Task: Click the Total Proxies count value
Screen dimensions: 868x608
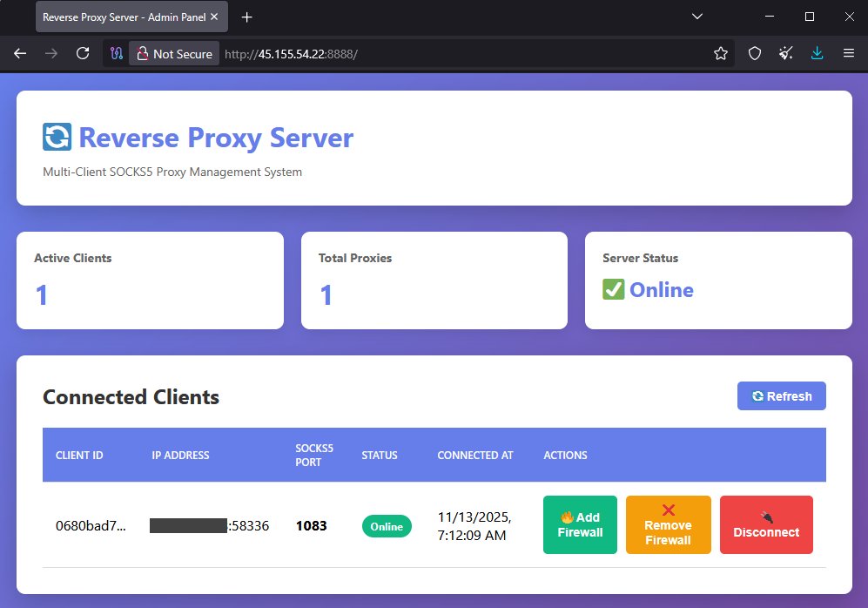Action: coord(326,294)
